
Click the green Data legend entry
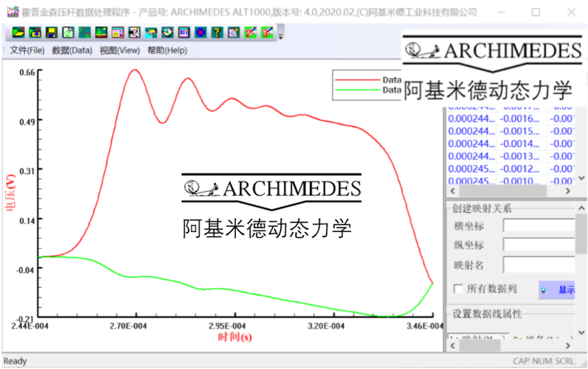click(368, 90)
